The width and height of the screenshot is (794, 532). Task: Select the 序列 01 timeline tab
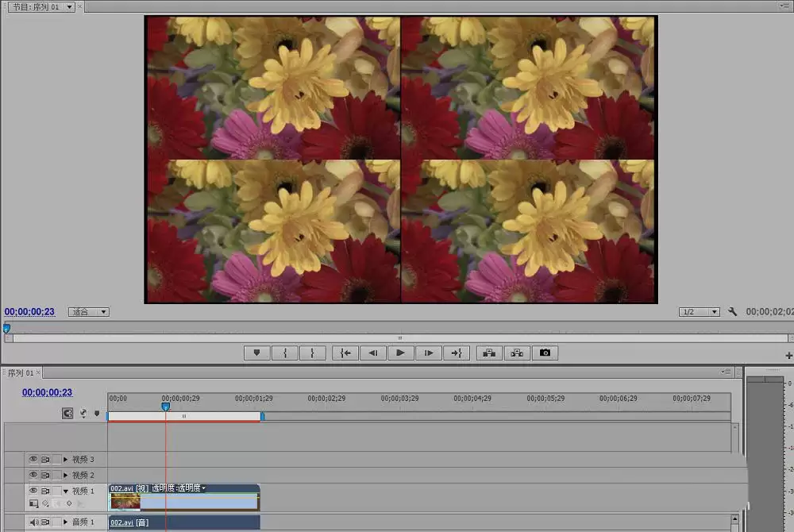tap(21, 373)
